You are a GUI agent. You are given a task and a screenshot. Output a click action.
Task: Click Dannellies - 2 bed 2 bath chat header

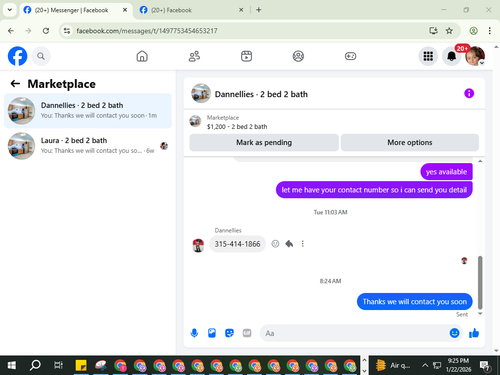click(261, 94)
